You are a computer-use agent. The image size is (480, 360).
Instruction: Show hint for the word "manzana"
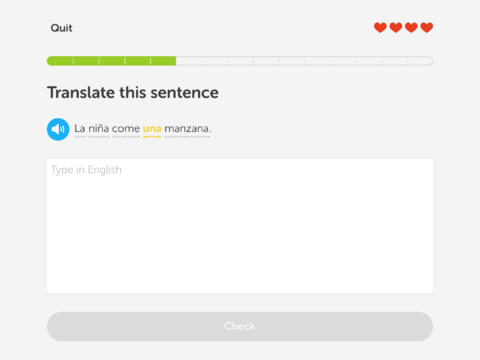tap(188, 128)
